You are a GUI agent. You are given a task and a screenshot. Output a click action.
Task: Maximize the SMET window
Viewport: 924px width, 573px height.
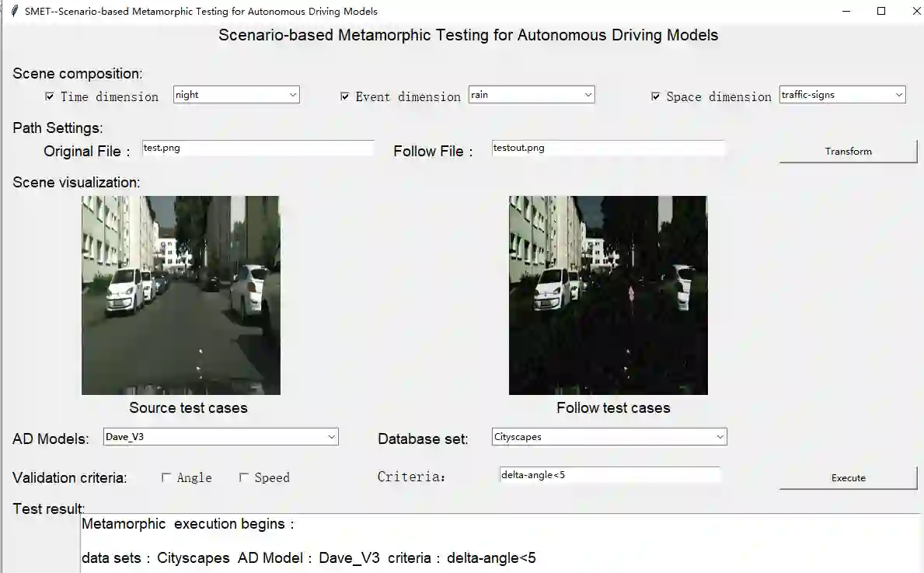(881, 11)
